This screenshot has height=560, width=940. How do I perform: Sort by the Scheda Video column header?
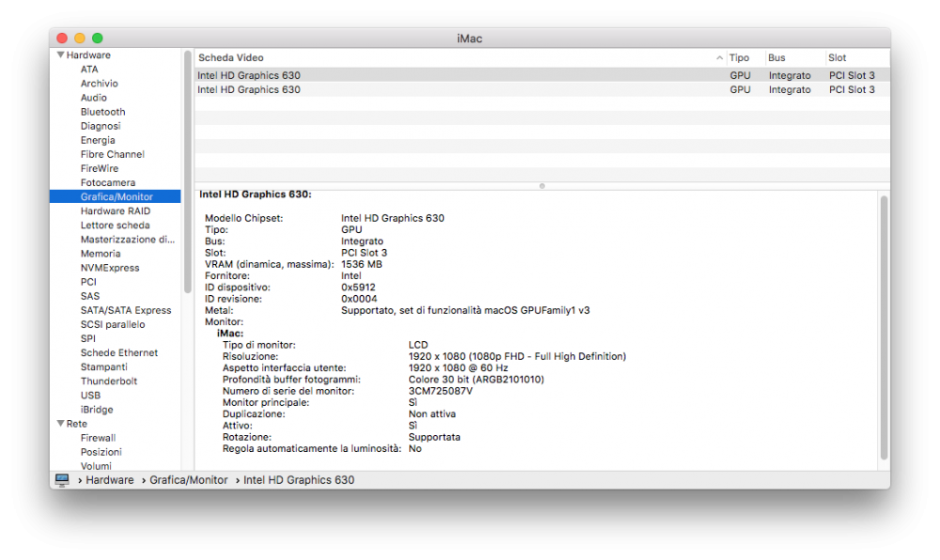point(231,57)
